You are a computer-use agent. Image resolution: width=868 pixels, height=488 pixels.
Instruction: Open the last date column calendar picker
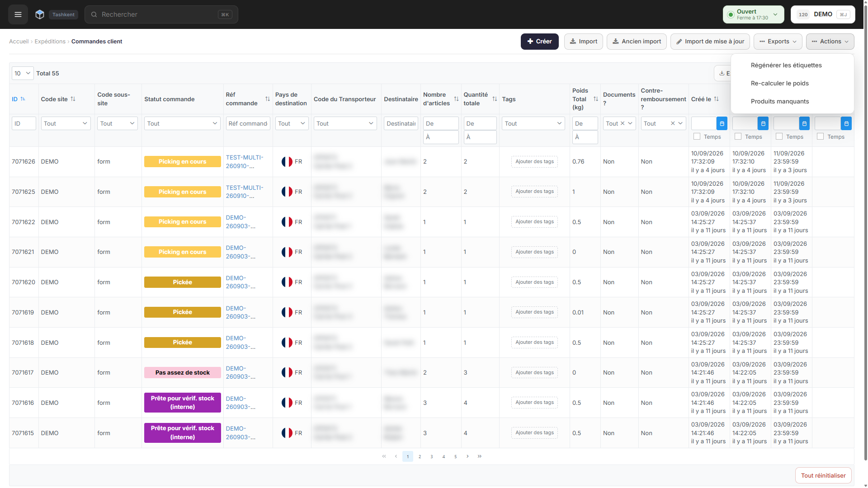pos(846,123)
